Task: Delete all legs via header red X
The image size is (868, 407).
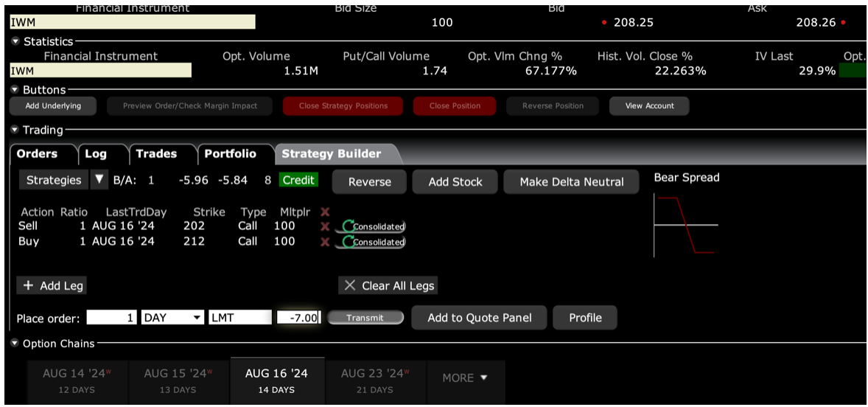Action: click(325, 212)
